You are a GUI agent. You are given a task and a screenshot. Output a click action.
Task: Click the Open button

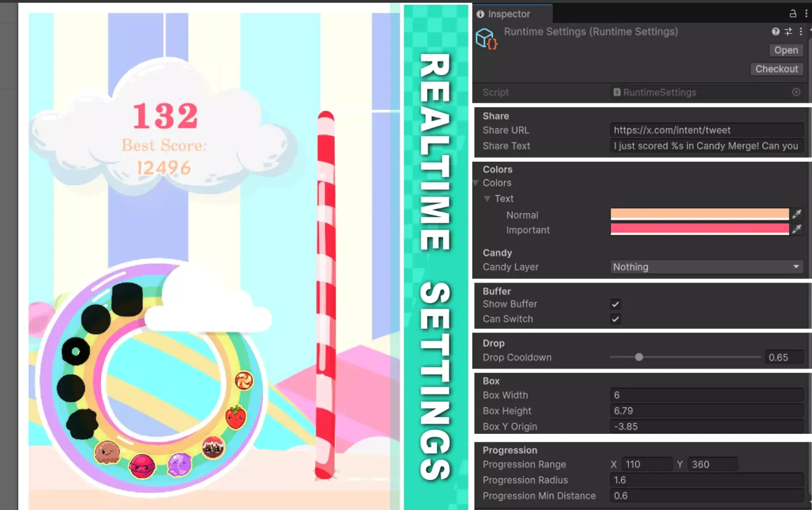coord(786,50)
